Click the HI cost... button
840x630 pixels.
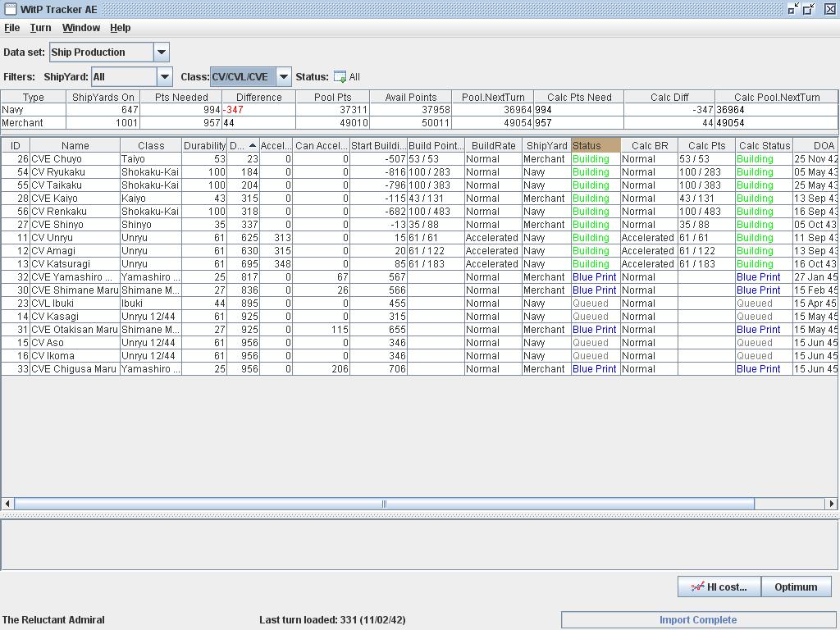coord(719,587)
